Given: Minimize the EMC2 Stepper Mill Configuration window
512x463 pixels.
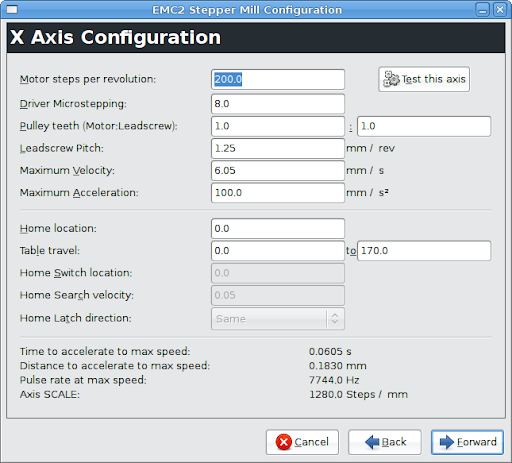Looking at the screenshot, I should [482, 9].
